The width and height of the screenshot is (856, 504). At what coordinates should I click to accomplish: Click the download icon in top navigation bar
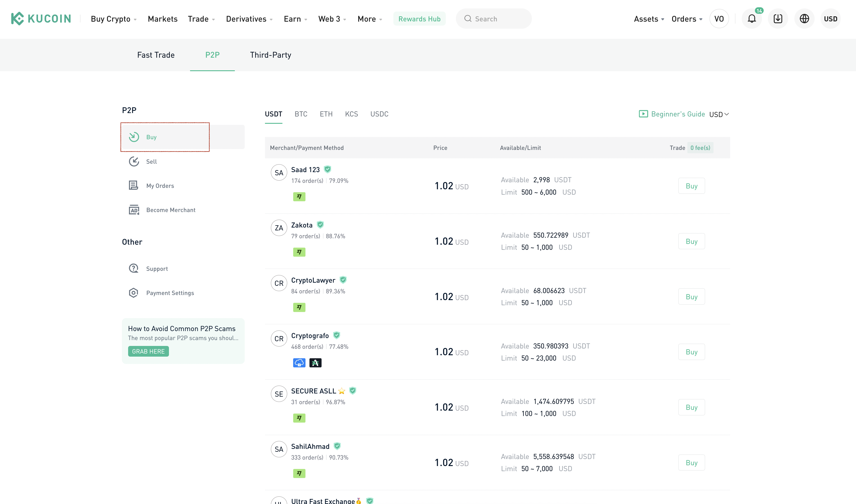[x=778, y=19]
